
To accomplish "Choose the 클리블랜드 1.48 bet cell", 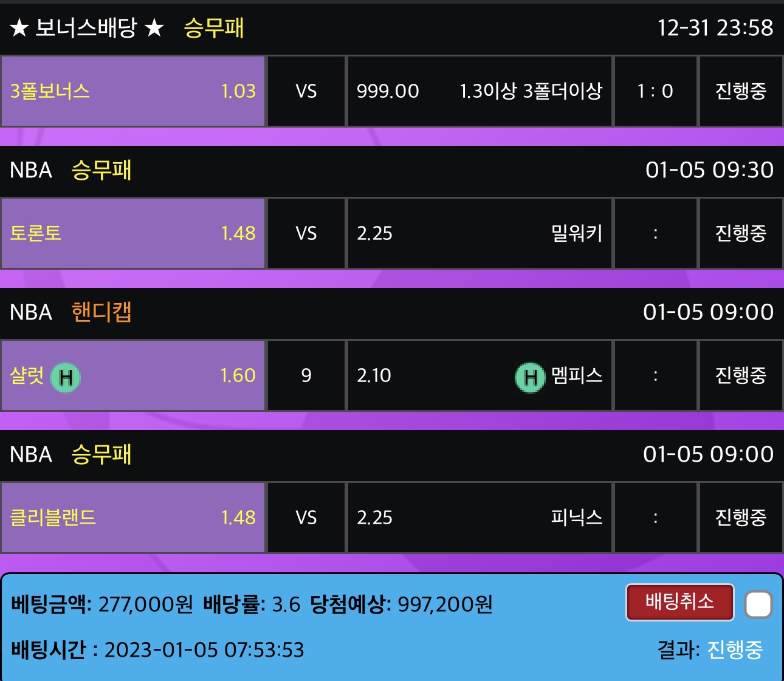I will click(x=132, y=518).
